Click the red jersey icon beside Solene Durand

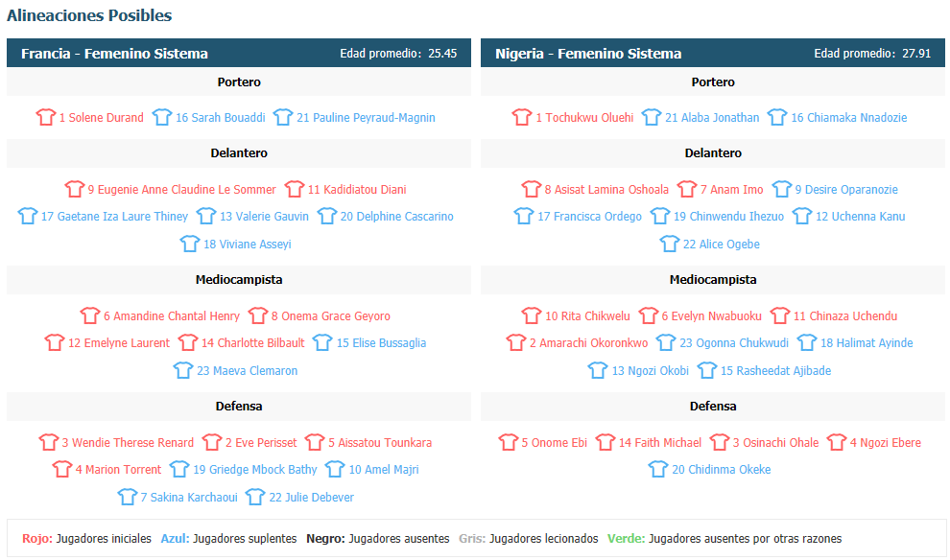(45, 117)
